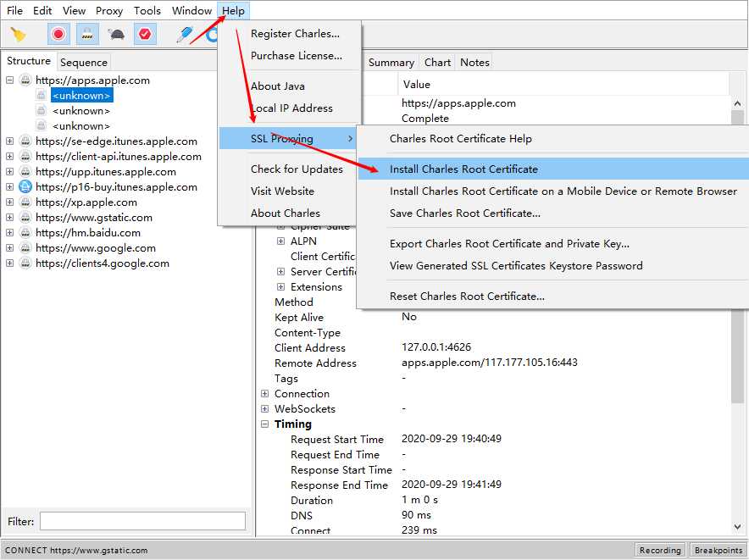Image resolution: width=749 pixels, height=560 pixels.
Task: Click host icon beside client-api.itunes.apple.com
Action: 25,157
